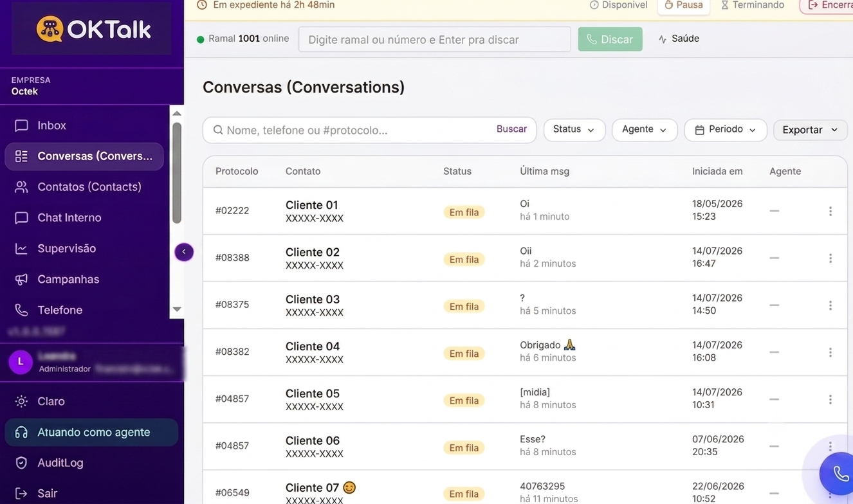Click the user avatar letter L
The width and height of the screenshot is (853, 504).
point(21,362)
